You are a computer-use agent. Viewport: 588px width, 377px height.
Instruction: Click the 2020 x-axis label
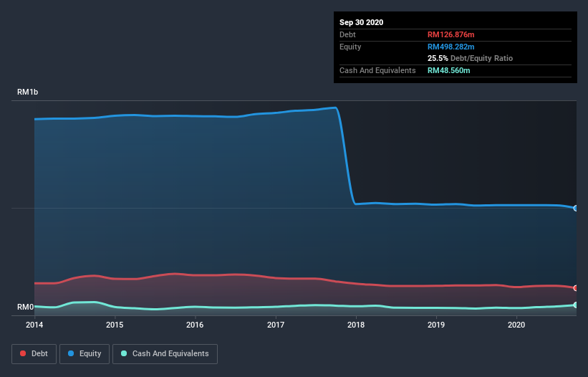click(516, 325)
